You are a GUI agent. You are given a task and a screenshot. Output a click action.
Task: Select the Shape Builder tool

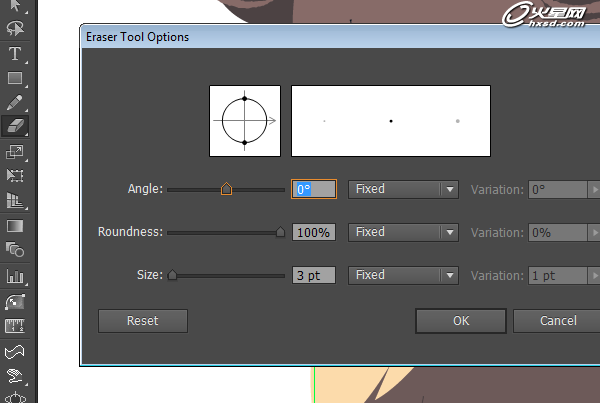tap(15, 250)
